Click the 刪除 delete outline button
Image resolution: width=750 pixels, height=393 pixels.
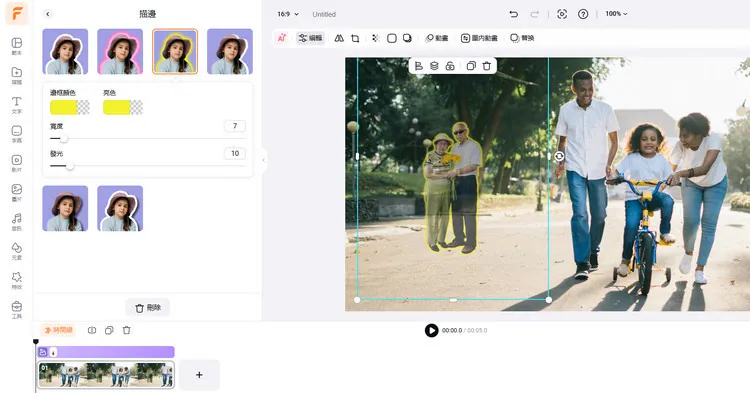(x=148, y=308)
